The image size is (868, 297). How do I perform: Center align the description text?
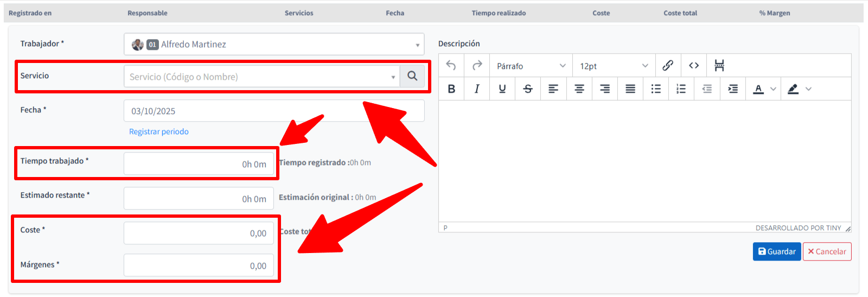pos(579,89)
